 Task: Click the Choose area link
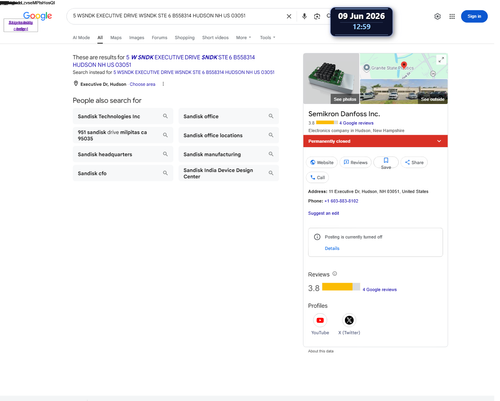coord(142,84)
